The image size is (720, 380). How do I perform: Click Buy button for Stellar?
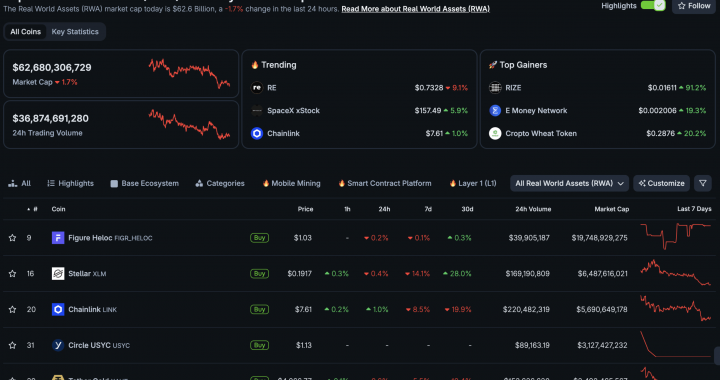[x=259, y=274]
